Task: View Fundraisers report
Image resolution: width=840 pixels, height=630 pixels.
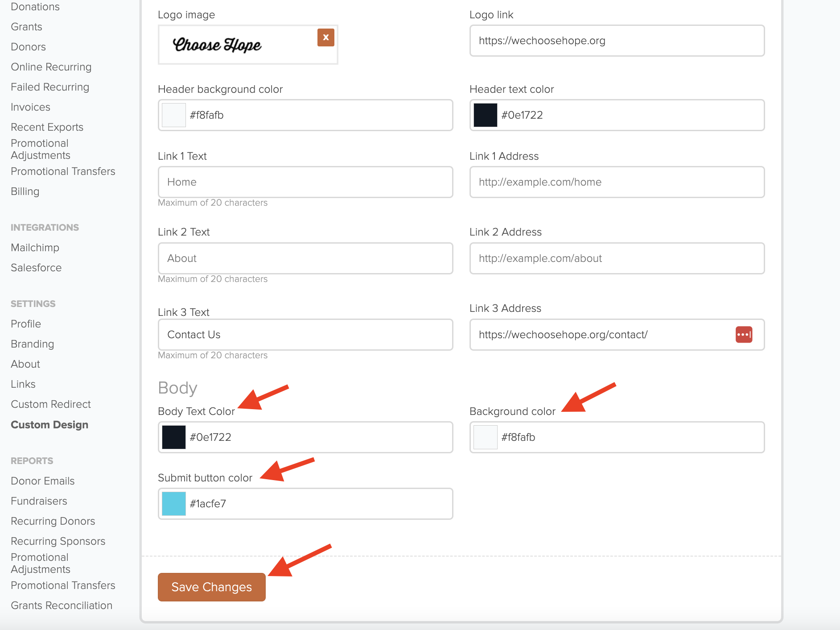Action: click(x=39, y=501)
